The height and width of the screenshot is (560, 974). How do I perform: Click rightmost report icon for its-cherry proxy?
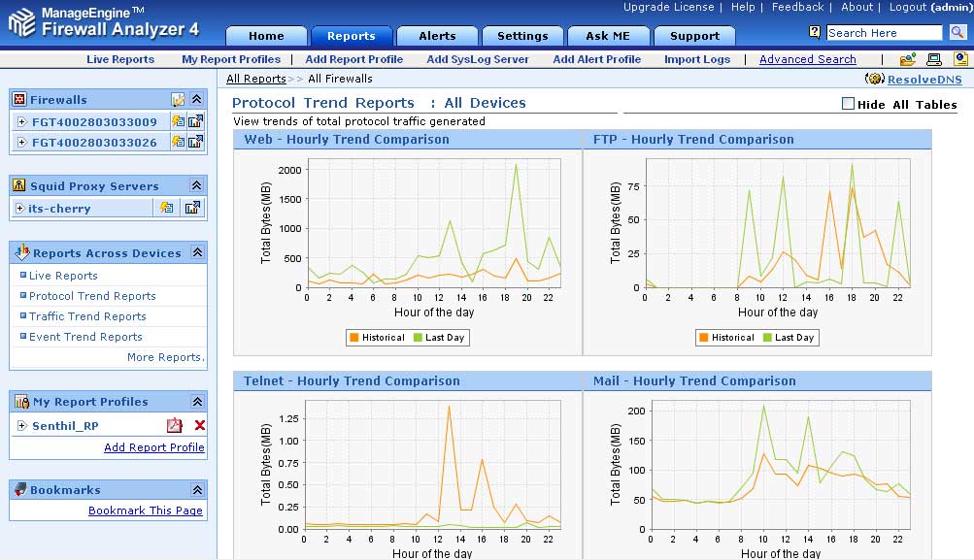192,208
